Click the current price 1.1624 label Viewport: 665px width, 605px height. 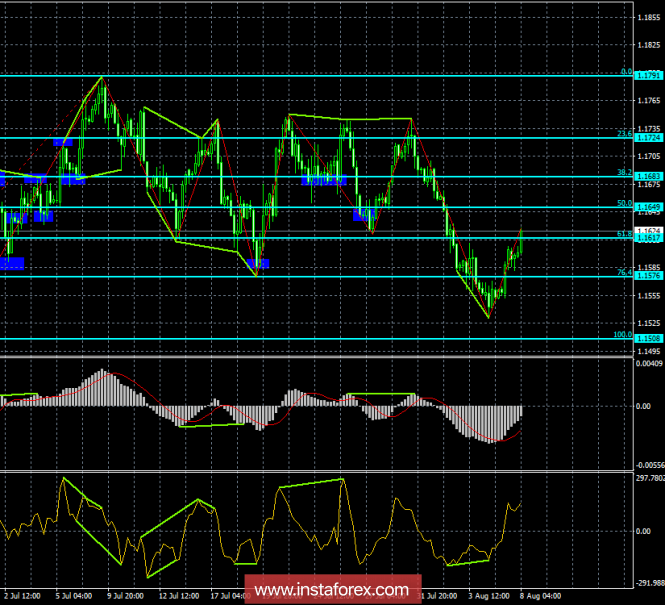pyautogui.click(x=648, y=231)
